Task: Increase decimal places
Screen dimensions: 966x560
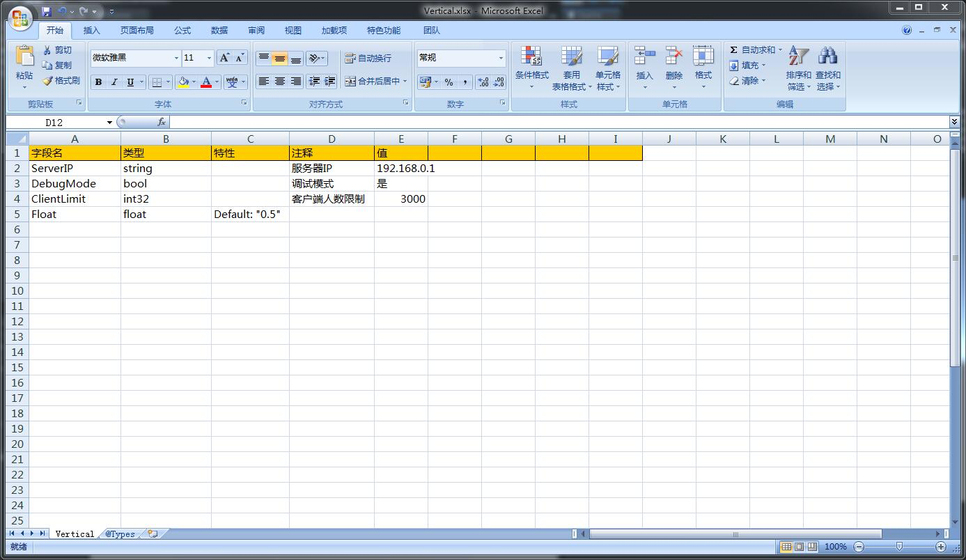Action: (483, 82)
